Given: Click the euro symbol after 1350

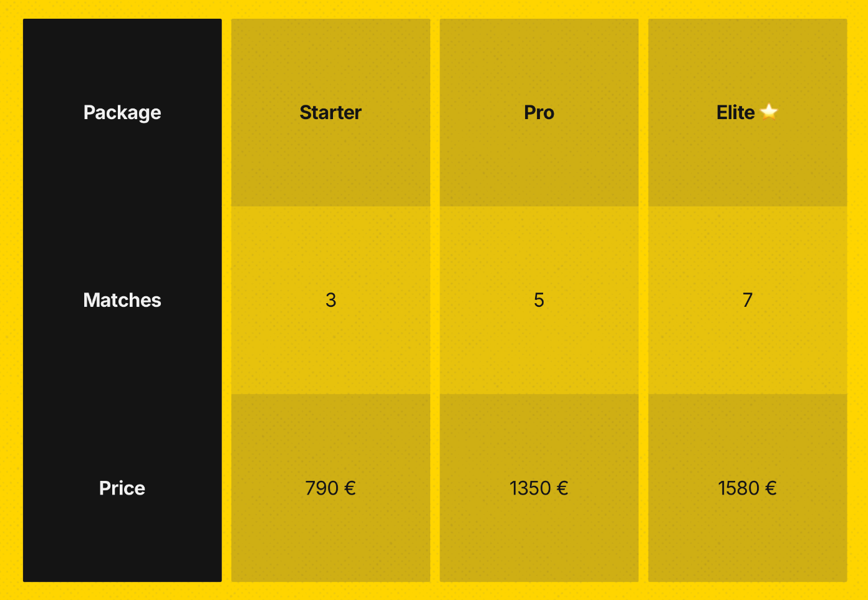Looking at the screenshot, I should pos(562,488).
